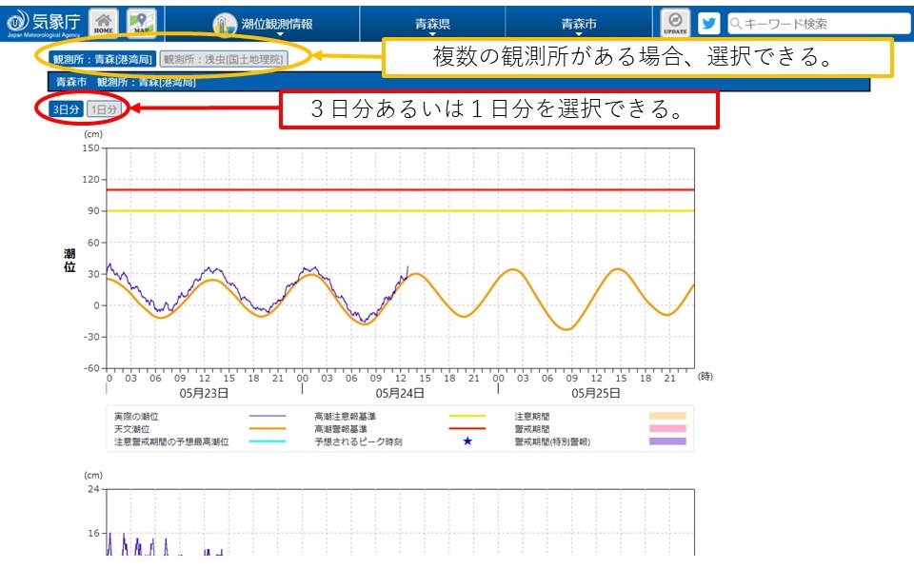The image size is (914, 588).
Task: Click 注意警戒期間の予想最高潮位 legend label
Action: click(x=171, y=441)
